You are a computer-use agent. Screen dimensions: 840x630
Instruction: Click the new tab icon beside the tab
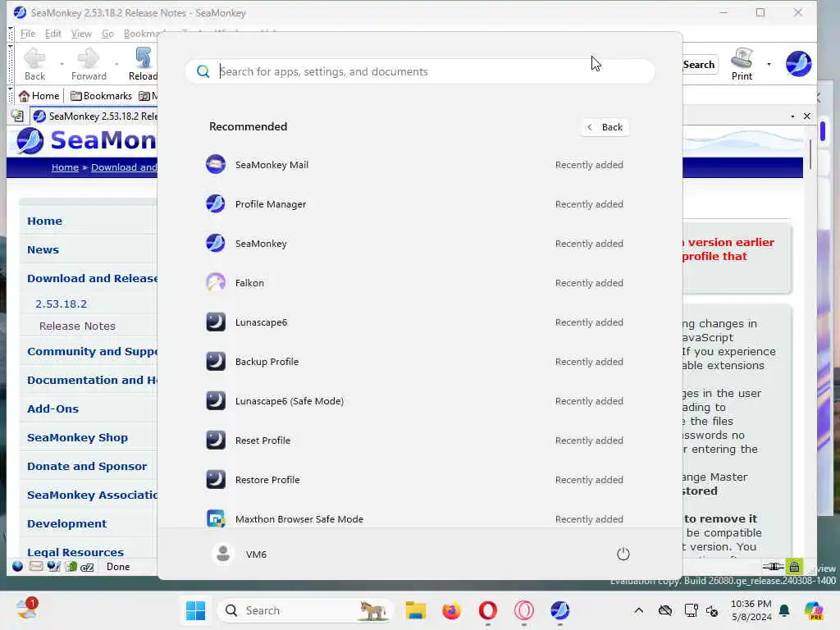(x=17, y=116)
